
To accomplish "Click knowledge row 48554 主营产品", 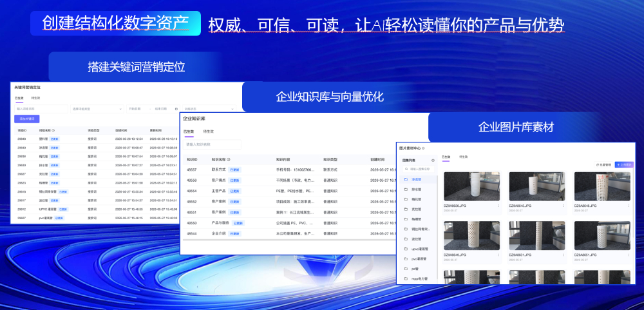I will coord(290,191).
